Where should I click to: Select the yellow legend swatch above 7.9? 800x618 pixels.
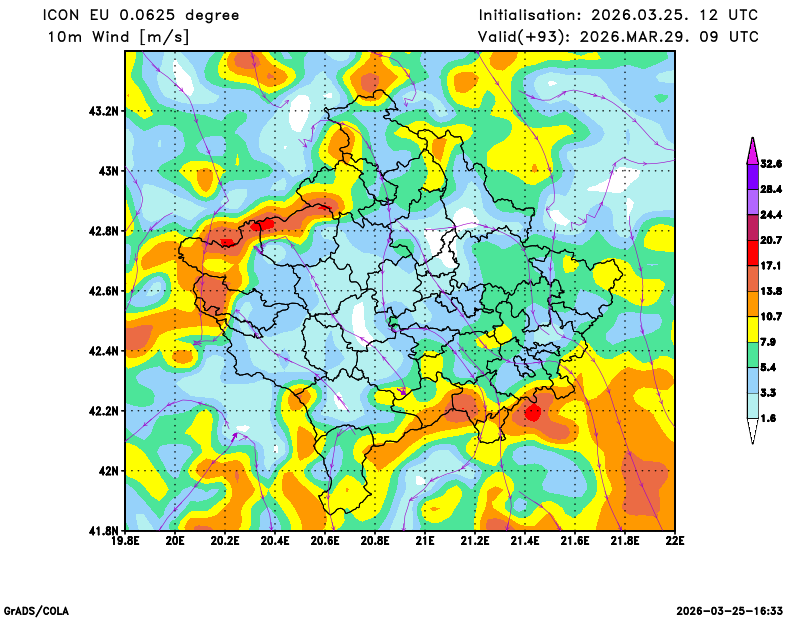pyautogui.click(x=752, y=329)
